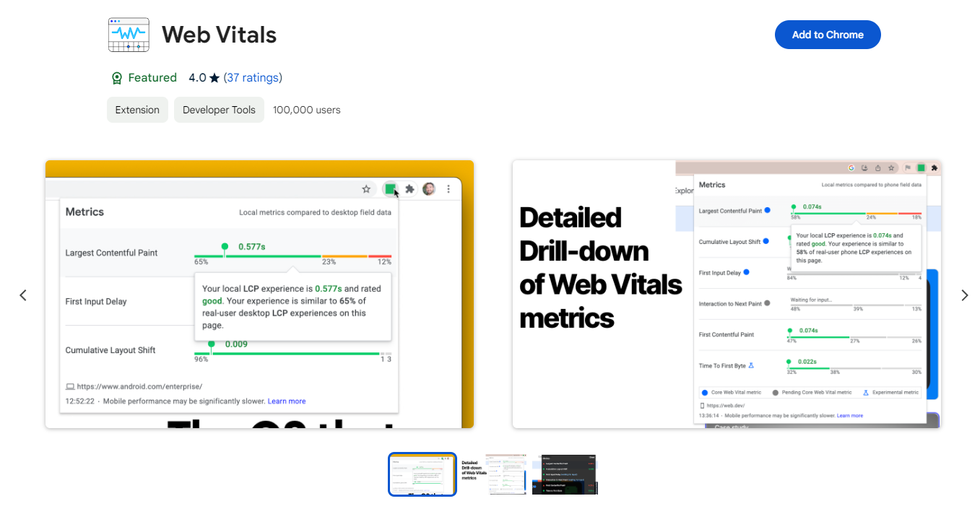Image resolution: width=980 pixels, height=509 pixels.
Task: Click "Cumulative Layout Shift" text in the first screenshot
Action: [x=110, y=350]
